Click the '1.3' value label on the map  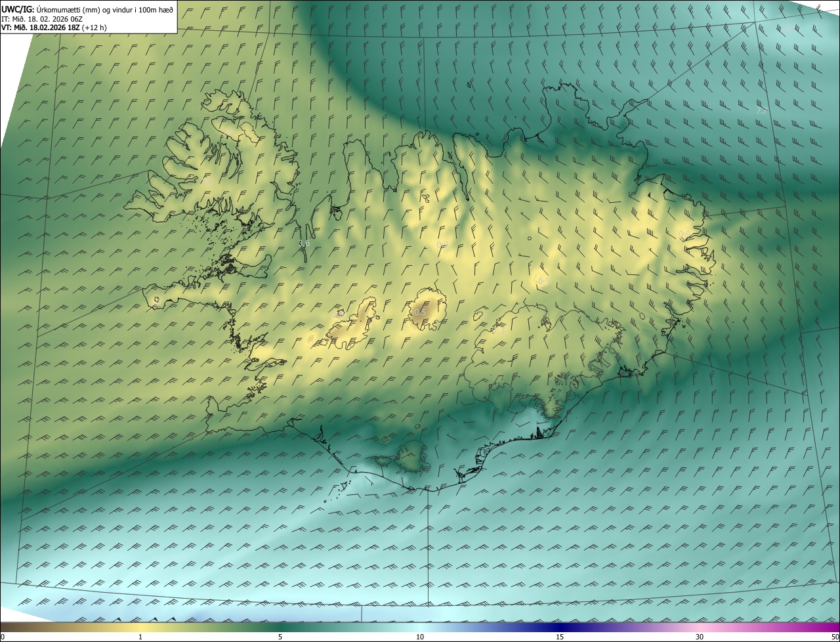pyautogui.click(x=499, y=331)
